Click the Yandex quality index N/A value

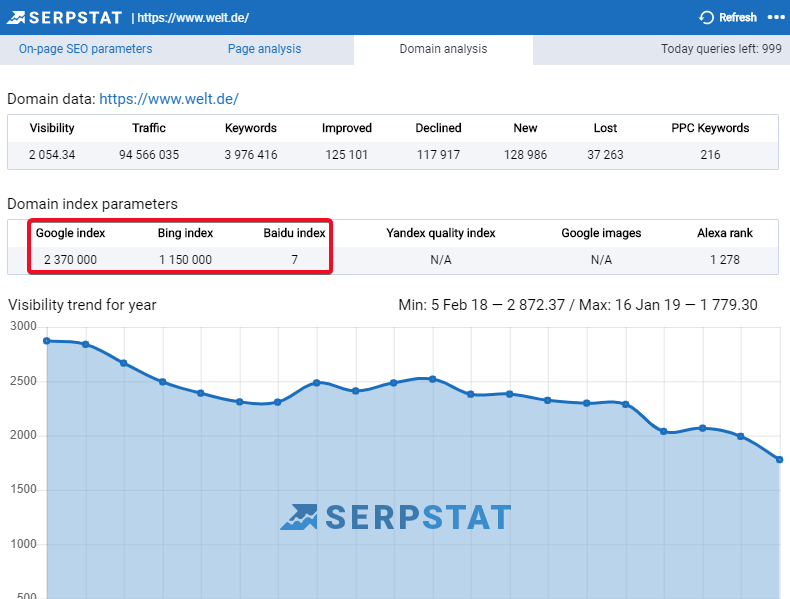tap(441, 260)
